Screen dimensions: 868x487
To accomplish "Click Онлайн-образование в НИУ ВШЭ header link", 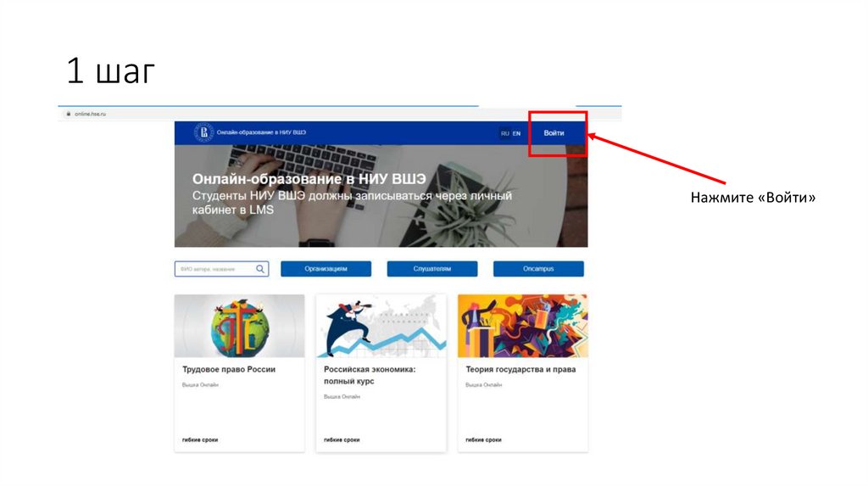I will coord(261,132).
